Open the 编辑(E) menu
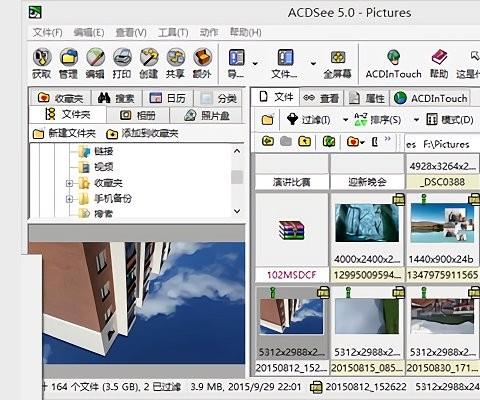This screenshot has width=480, height=400. point(89,32)
